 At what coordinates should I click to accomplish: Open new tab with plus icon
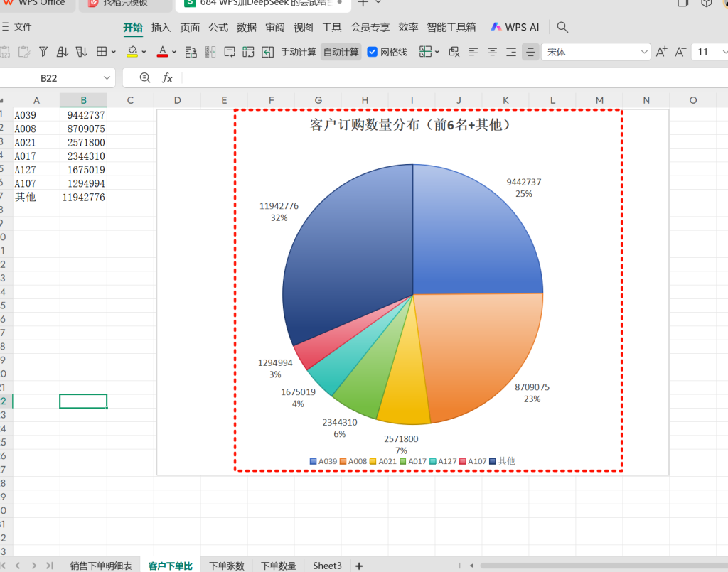pos(363,3)
